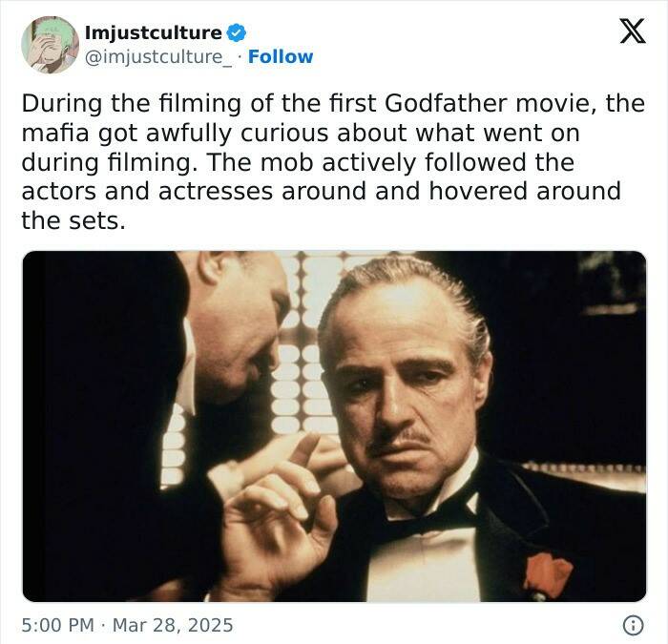Click the Mar 28, 2025 date

click(x=173, y=625)
